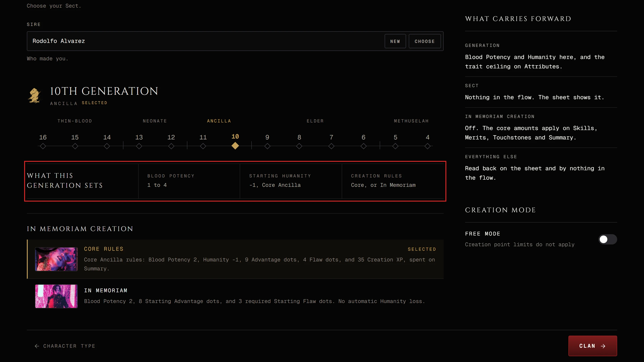Select generation 12 diamond marker
The image size is (644, 362).
coord(171,146)
